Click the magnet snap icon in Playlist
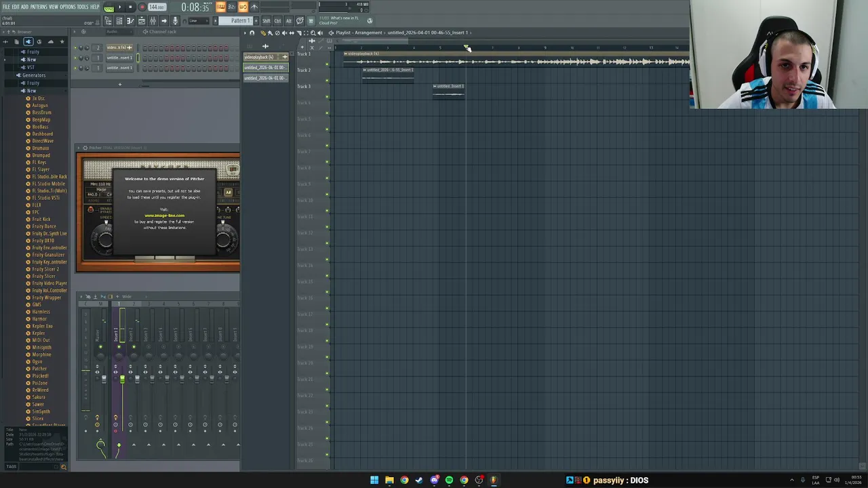Screen dimensions: 868x488 [x=252, y=33]
